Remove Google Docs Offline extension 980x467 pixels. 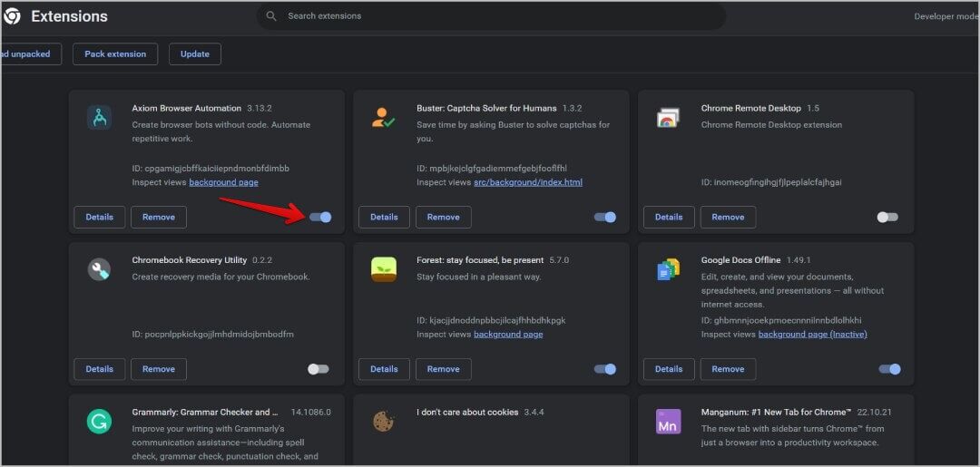coord(728,369)
